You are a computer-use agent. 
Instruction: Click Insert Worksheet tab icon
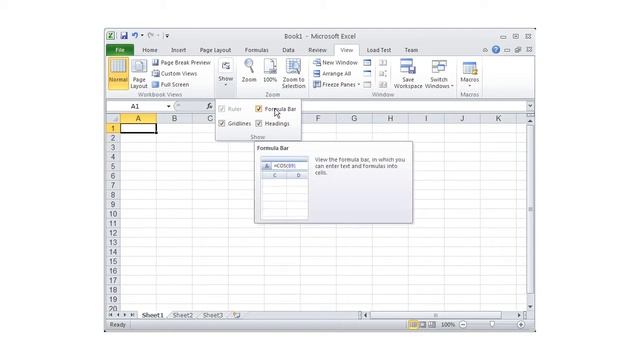[x=237, y=315]
